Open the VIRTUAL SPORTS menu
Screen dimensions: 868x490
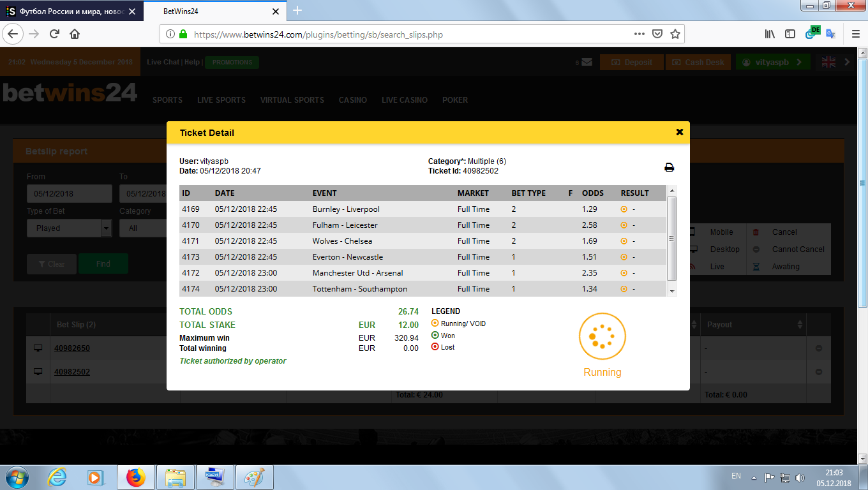292,100
